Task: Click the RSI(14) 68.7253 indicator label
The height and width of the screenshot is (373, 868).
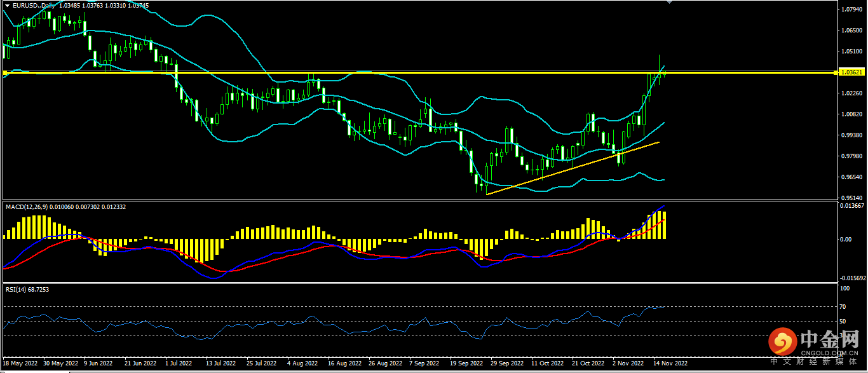Action: [27, 289]
